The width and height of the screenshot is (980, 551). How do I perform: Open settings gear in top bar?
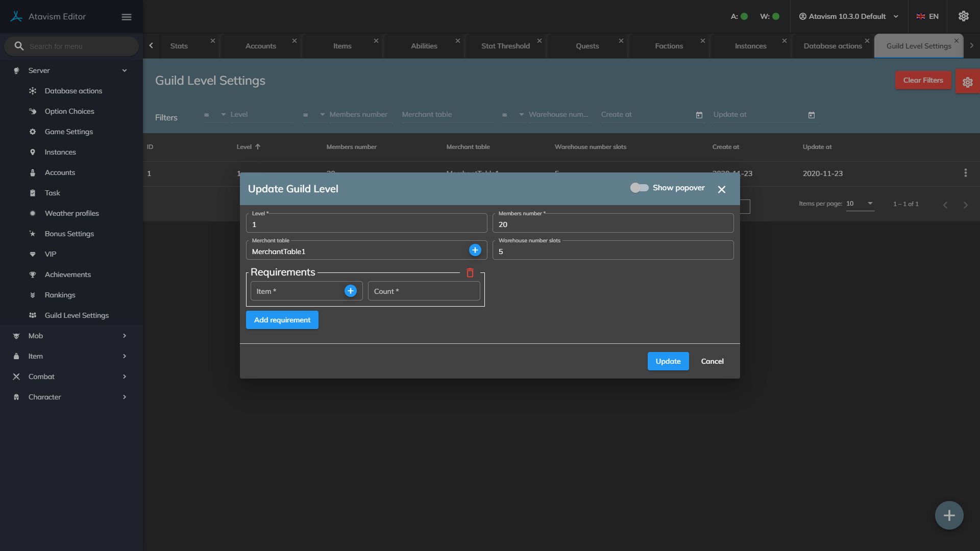point(963,16)
